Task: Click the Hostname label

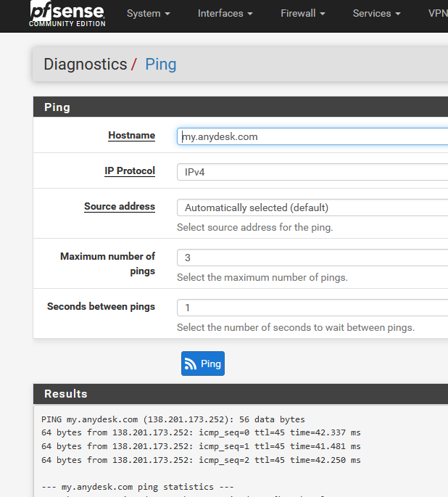Action: point(132,136)
